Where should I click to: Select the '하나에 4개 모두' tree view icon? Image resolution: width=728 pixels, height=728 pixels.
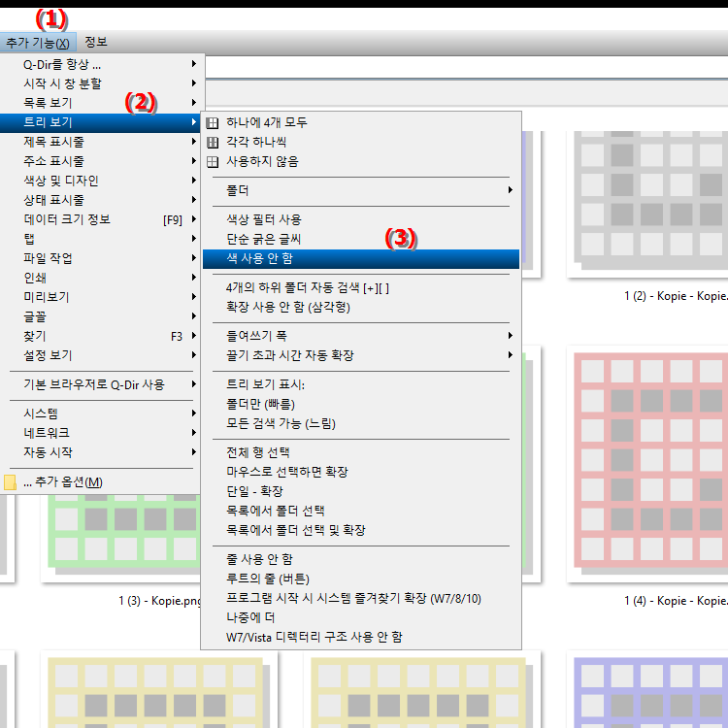pyautogui.click(x=213, y=122)
